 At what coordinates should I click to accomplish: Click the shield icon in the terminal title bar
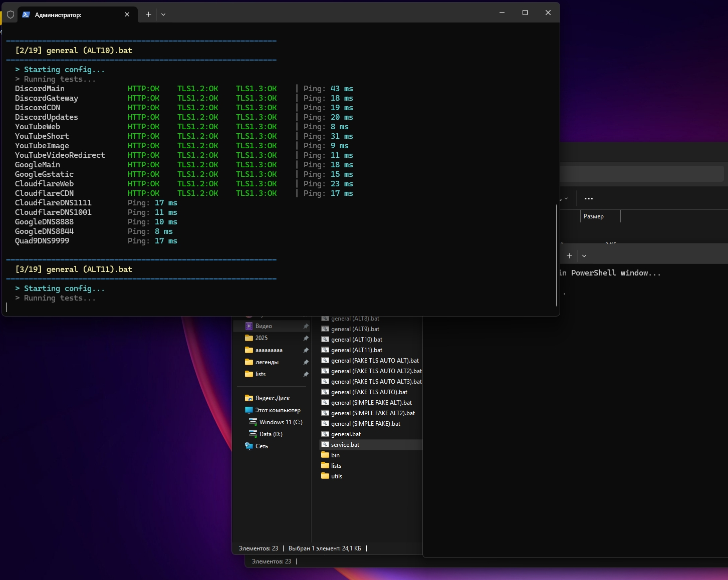click(10, 15)
